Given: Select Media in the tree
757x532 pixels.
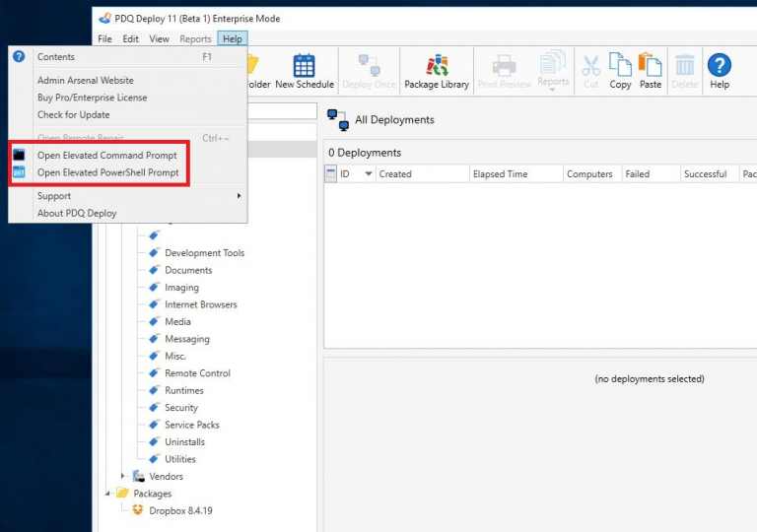Looking at the screenshot, I should click(x=177, y=321).
